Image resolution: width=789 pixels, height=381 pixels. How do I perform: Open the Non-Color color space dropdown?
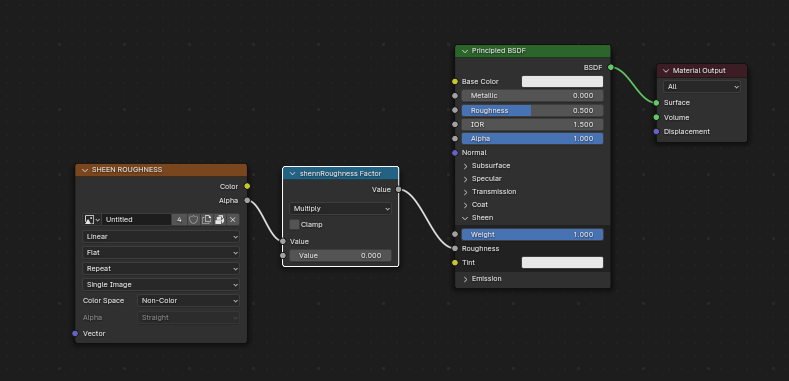point(188,300)
